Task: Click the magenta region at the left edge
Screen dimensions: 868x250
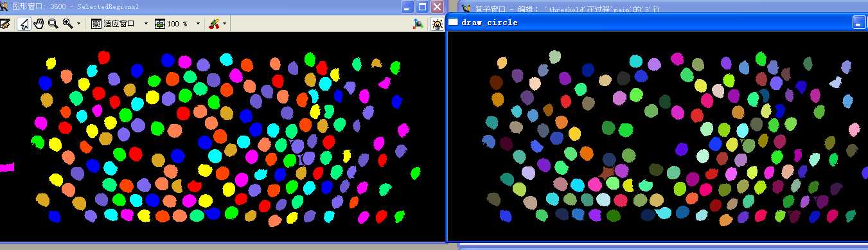Action: point(6,168)
